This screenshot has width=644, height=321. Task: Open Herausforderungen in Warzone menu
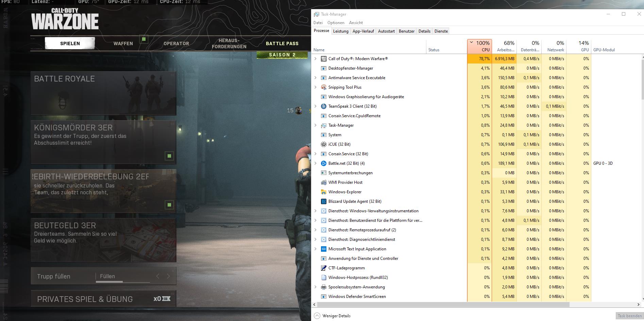point(229,43)
